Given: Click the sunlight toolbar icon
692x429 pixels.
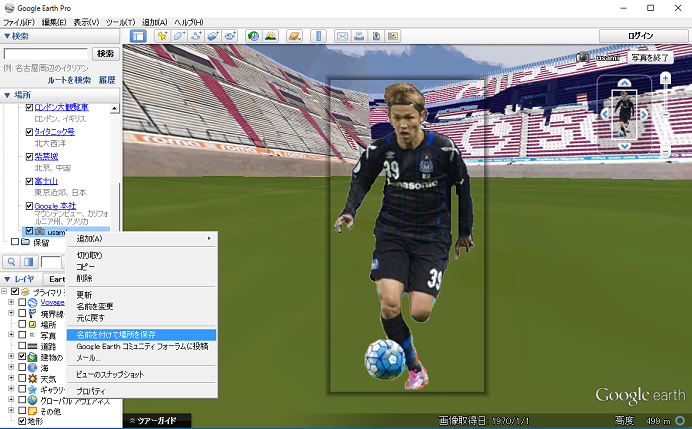Looking at the screenshot, I should coord(270,36).
